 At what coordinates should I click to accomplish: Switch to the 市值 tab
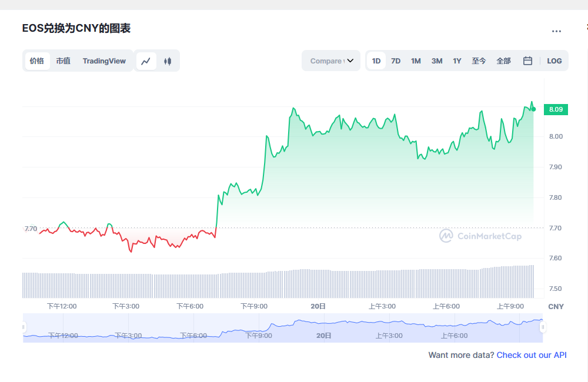(x=64, y=61)
